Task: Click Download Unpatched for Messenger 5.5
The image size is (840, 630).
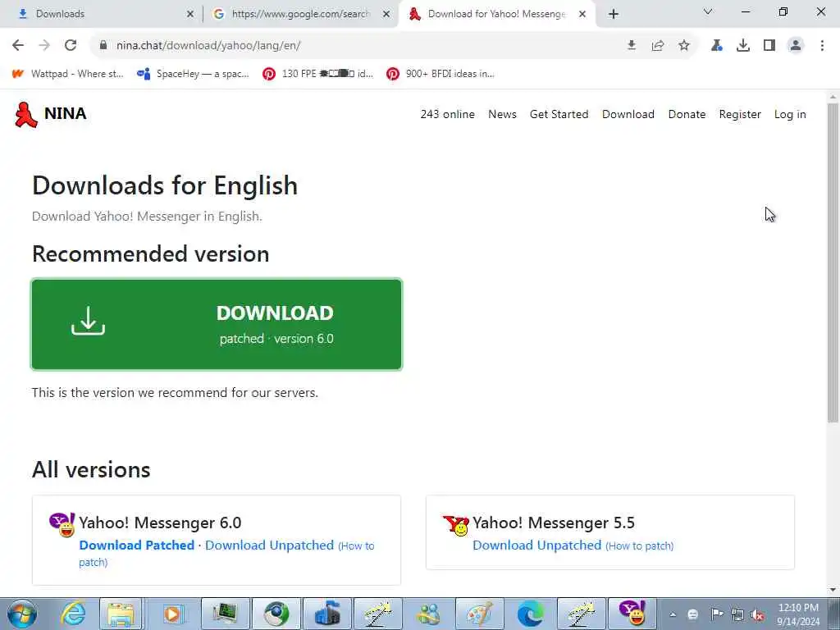Action: (536, 546)
